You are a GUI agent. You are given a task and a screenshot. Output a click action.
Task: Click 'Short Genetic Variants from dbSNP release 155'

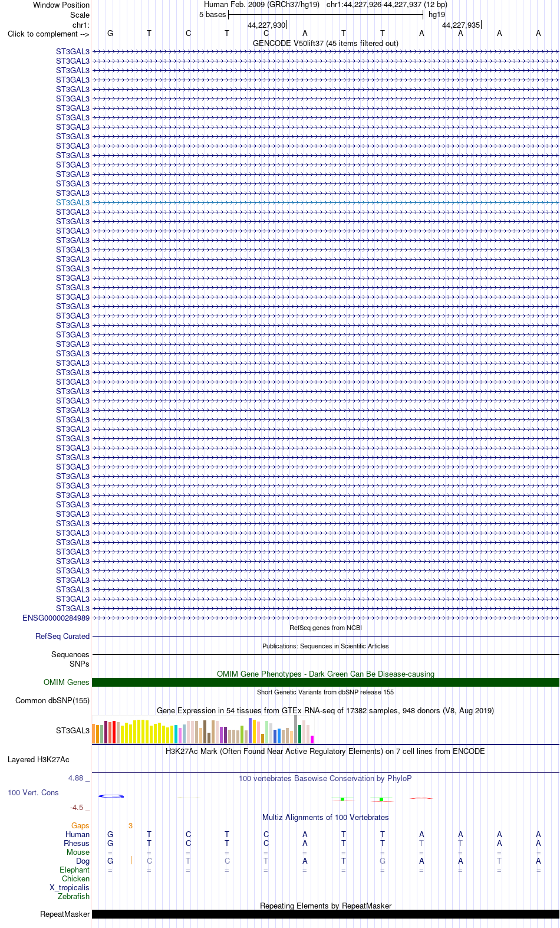click(x=325, y=692)
